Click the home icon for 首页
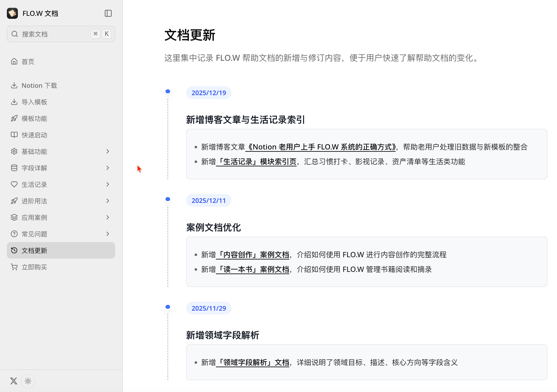557x392 pixels. point(14,61)
